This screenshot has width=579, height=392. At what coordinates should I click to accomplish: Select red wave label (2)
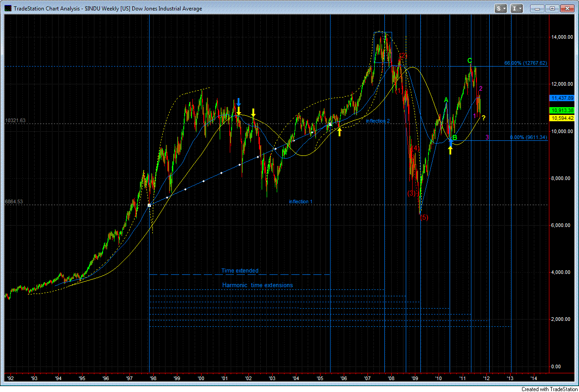(x=403, y=56)
